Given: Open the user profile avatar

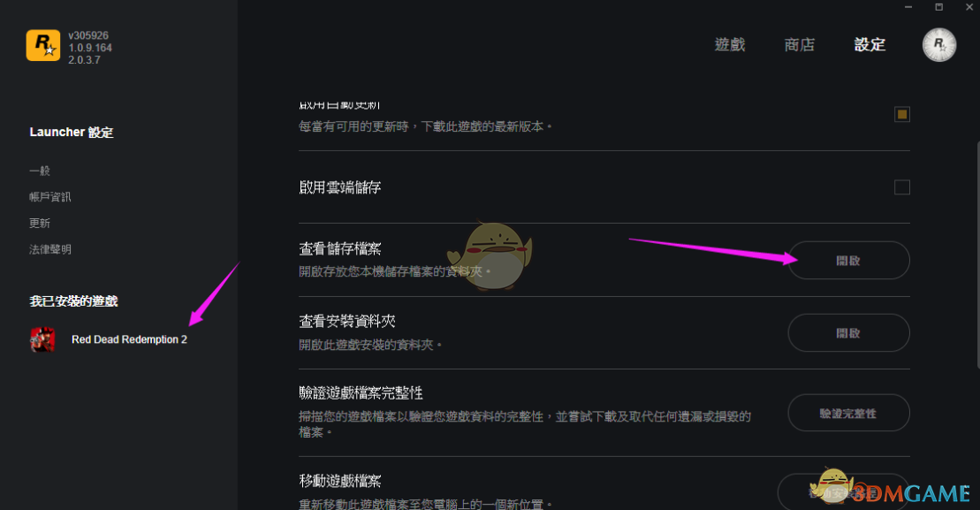Looking at the screenshot, I should click(x=938, y=45).
